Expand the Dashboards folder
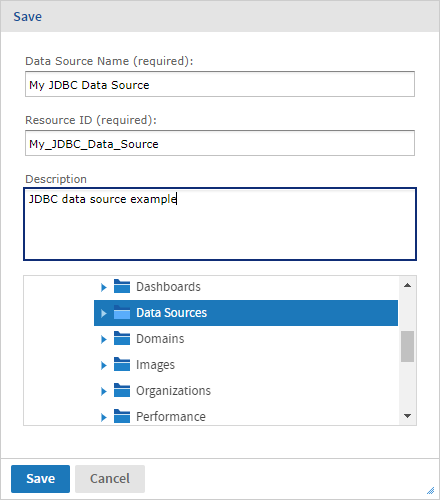This screenshot has width=440, height=500. pyautogui.click(x=104, y=287)
